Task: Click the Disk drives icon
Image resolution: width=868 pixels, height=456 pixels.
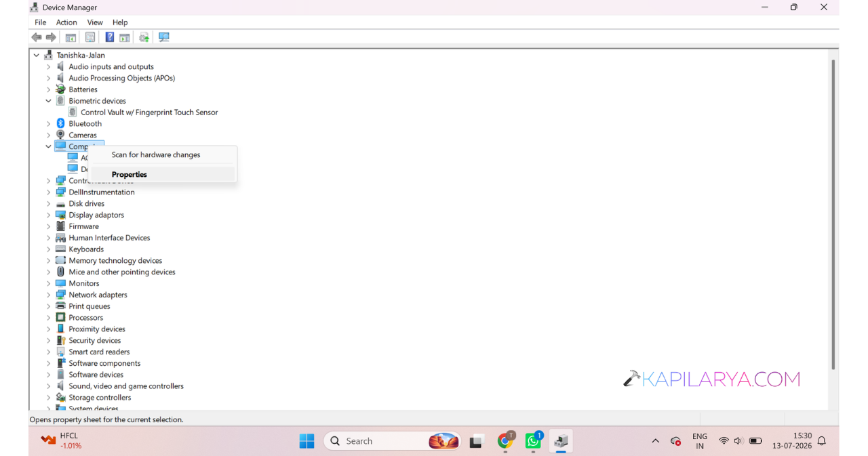Action: [x=60, y=203]
